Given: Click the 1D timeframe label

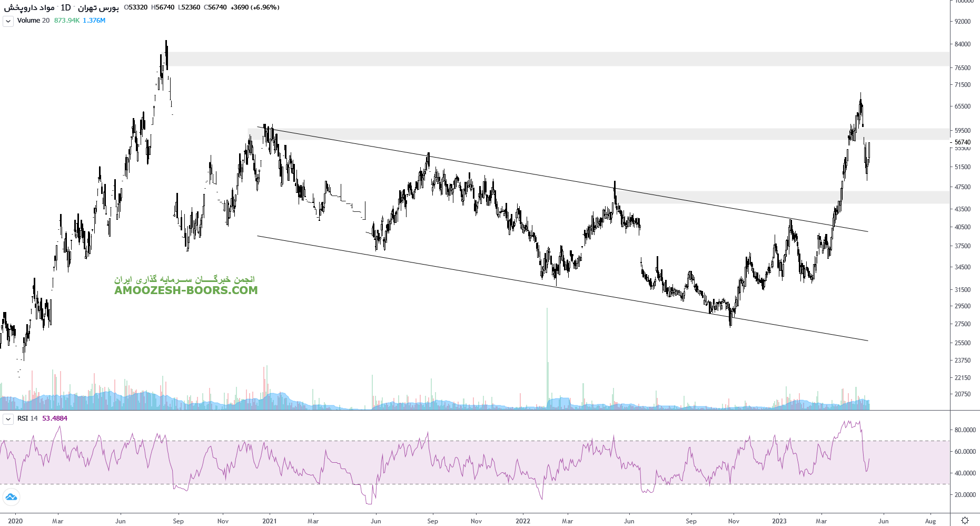Looking at the screenshot, I should click(x=65, y=7).
